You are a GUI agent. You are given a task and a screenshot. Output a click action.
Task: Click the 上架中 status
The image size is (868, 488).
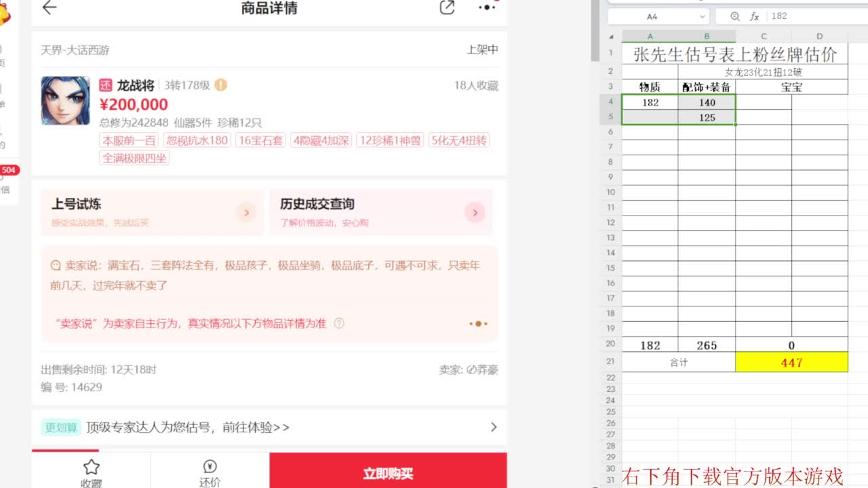482,49
